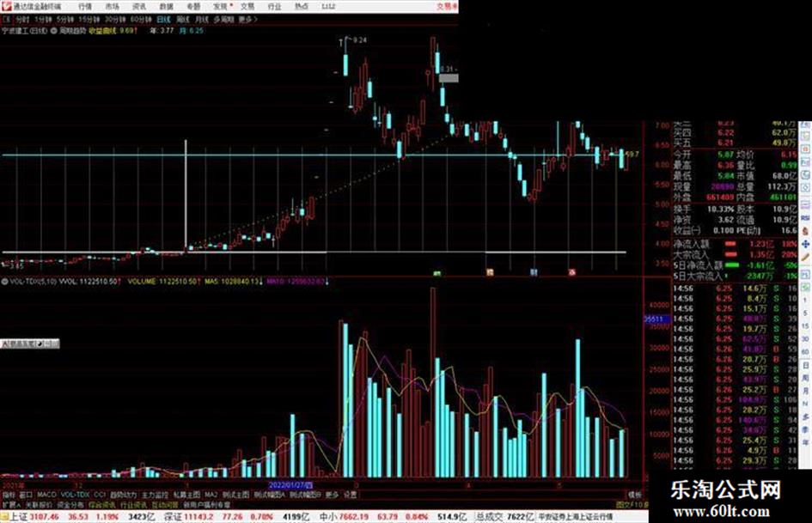
Task: Open the L1L2 menu item
Action: (328, 7)
